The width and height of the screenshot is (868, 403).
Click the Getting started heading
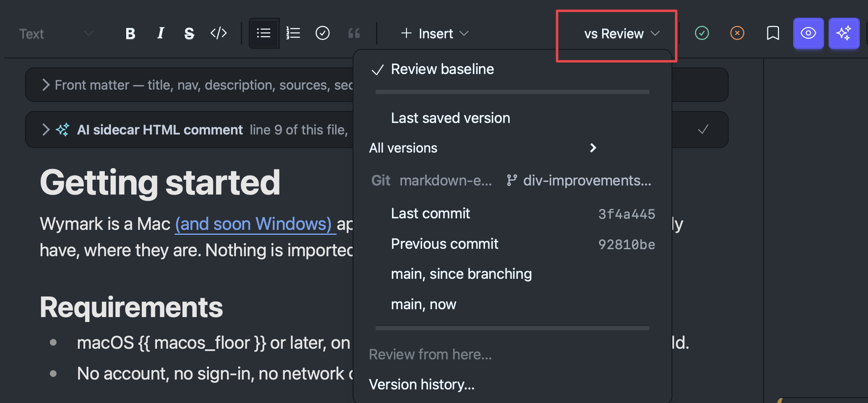(x=160, y=183)
